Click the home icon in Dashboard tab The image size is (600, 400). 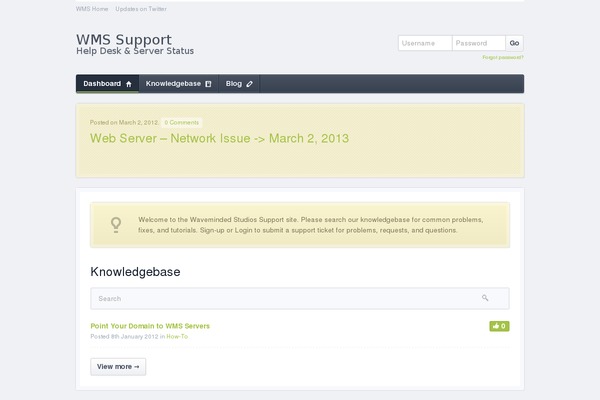[129, 84]
